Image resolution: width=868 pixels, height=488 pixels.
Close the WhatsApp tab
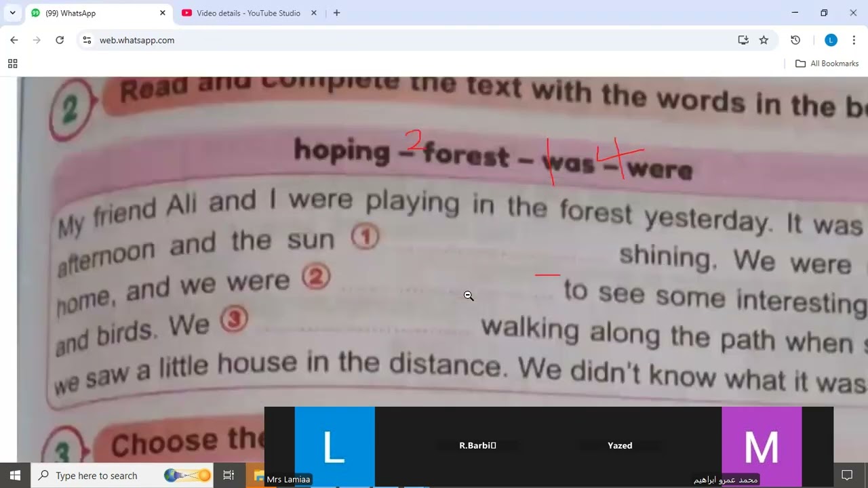click(163, 13)
